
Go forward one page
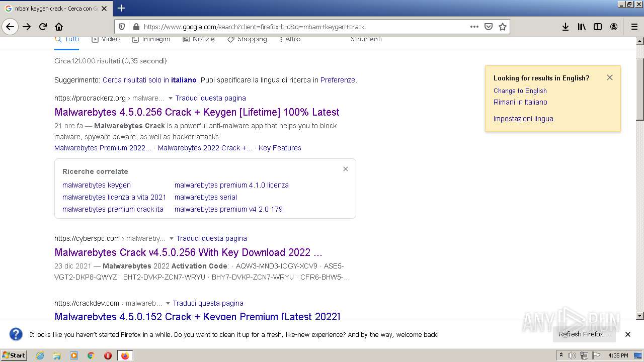(x=27, y=27)
